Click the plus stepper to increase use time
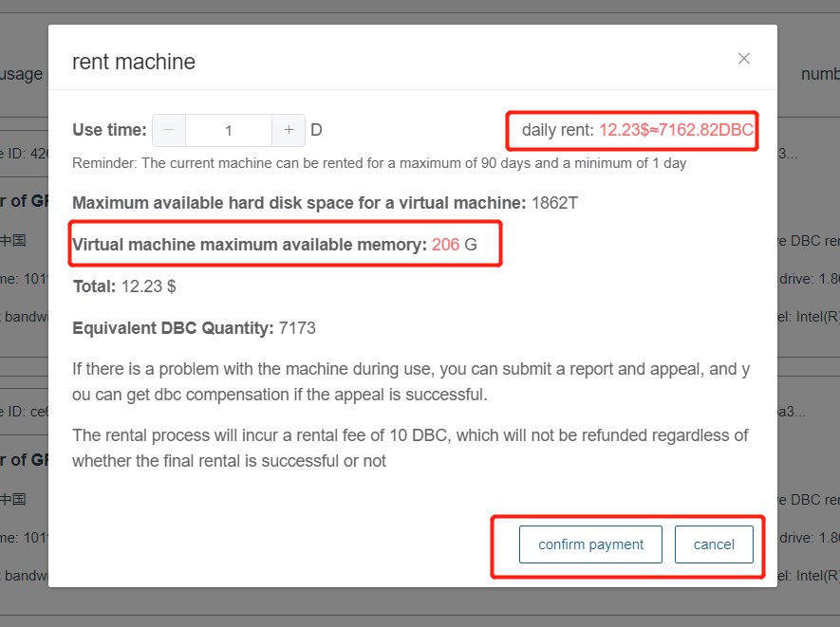 point(288,130)
